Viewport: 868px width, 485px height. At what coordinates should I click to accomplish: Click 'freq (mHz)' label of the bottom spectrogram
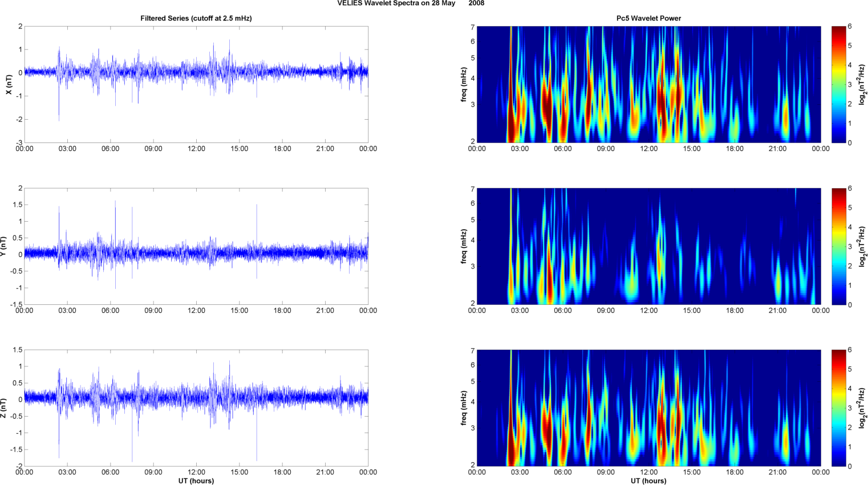(464, 408)
